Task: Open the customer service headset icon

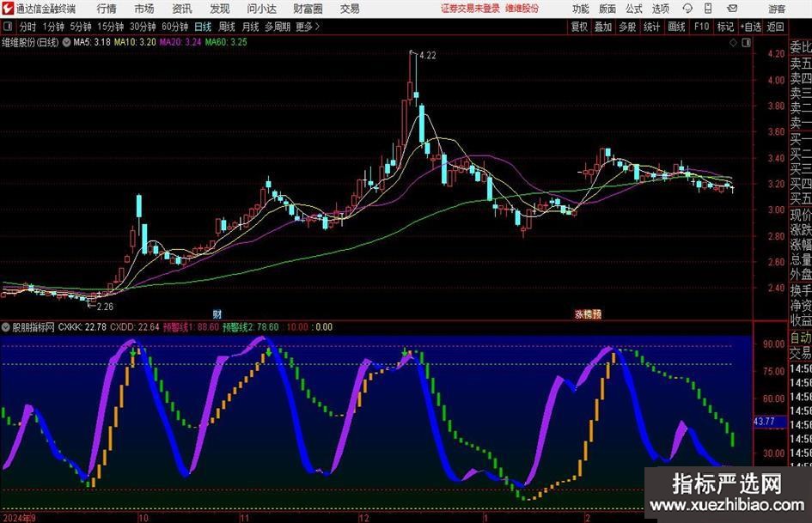Action: point(687,9)
